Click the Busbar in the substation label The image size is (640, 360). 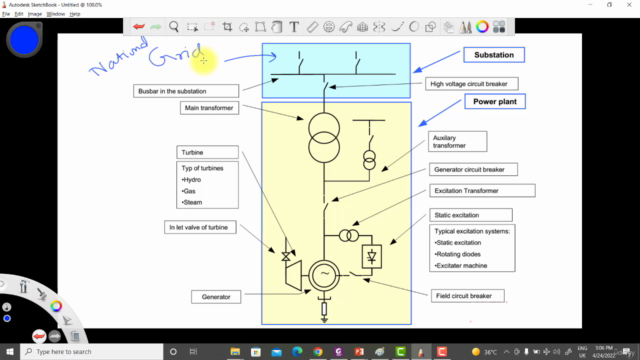[186, 91]
